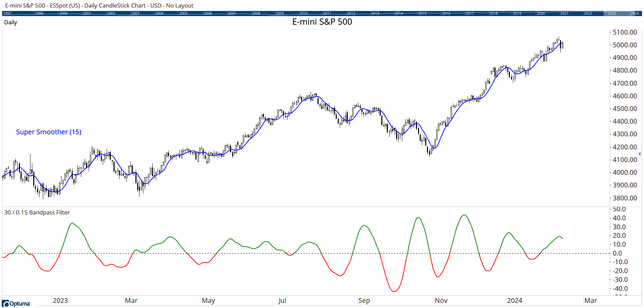Jump to 2020 in the overview timeline
The height and width of the screenshot is (308, 644).
pyautogui.click(x=541, y=13)
